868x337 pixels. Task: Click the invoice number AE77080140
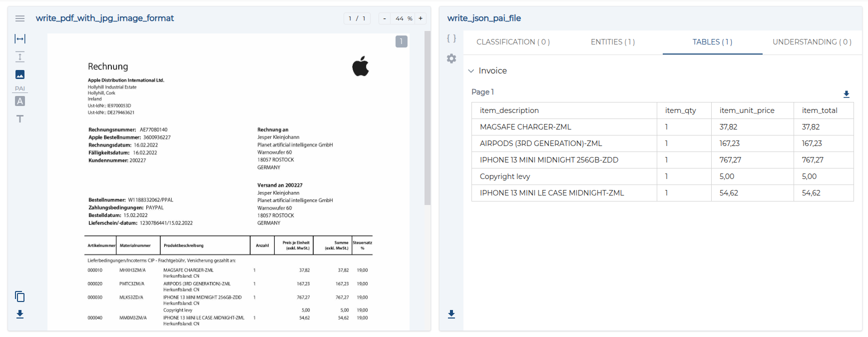point(153,129)
